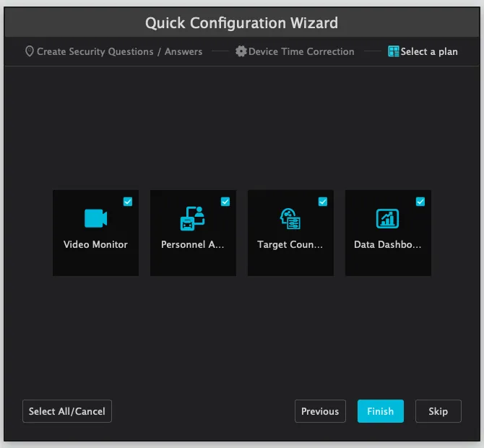Viewport: 484px width, 448px height.
Task: Click the Select All/Cancel button
Action: tap(67, 411)
